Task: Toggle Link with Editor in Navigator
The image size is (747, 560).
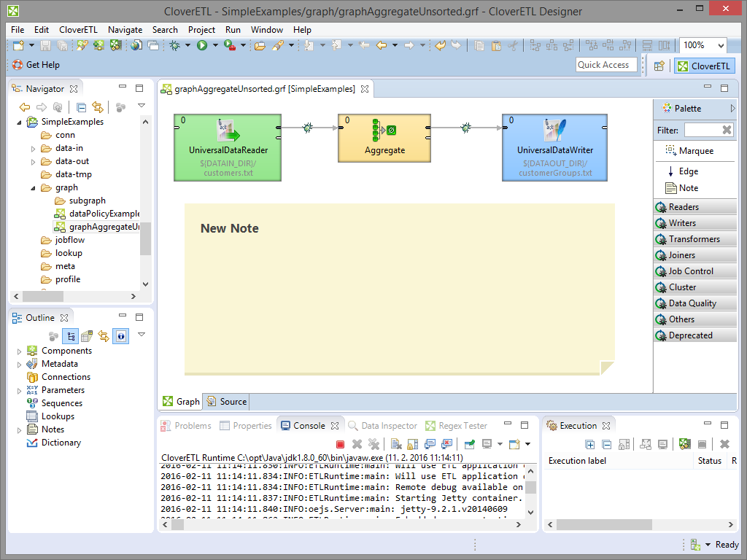Action: pos(97,107)
